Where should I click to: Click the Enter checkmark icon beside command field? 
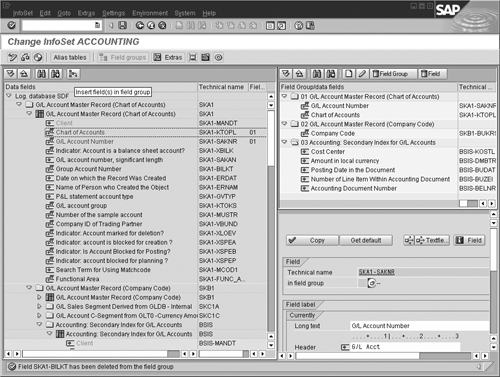point(11,25)
